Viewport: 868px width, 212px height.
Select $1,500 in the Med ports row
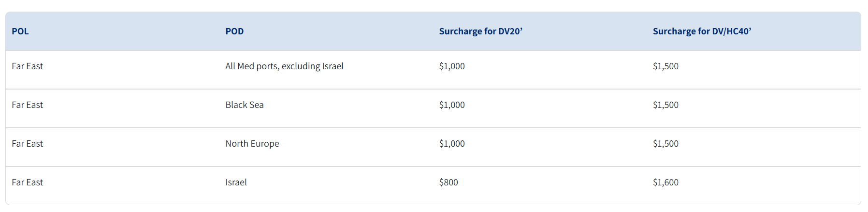pos(665,66)
